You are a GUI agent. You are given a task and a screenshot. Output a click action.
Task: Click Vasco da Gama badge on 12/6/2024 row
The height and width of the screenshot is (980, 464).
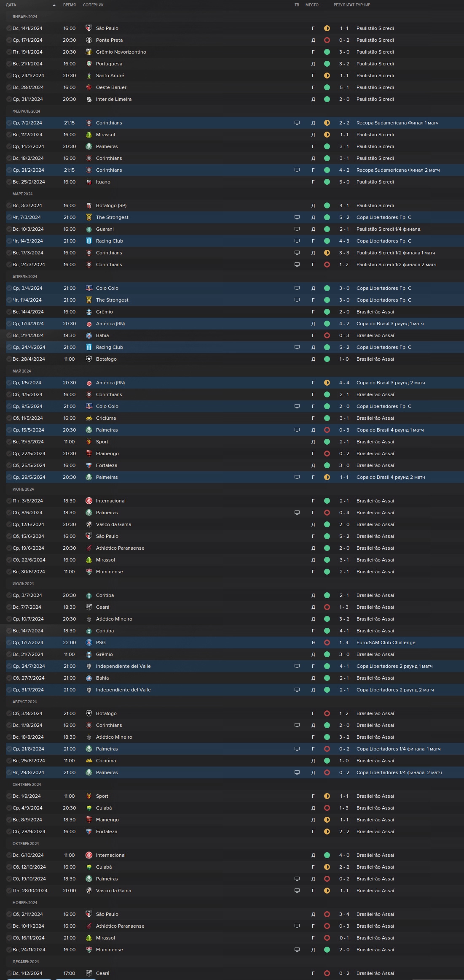point(89,524)
